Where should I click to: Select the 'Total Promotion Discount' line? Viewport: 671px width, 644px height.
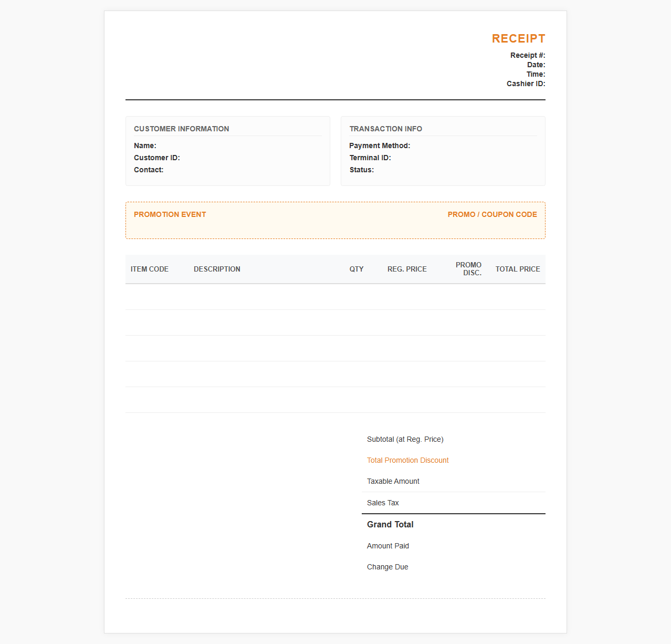coord(454,460)
